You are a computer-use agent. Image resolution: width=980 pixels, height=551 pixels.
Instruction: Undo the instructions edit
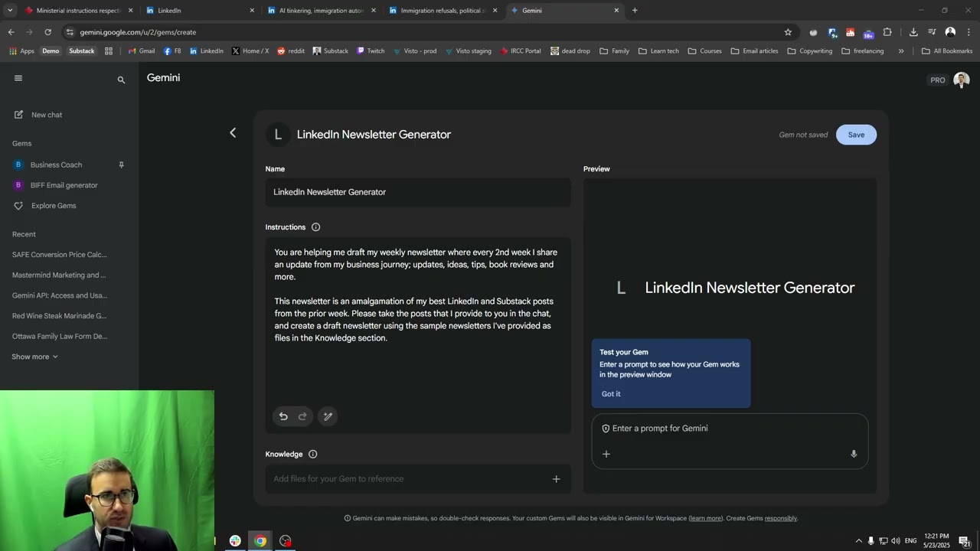(x=283, y=416)
